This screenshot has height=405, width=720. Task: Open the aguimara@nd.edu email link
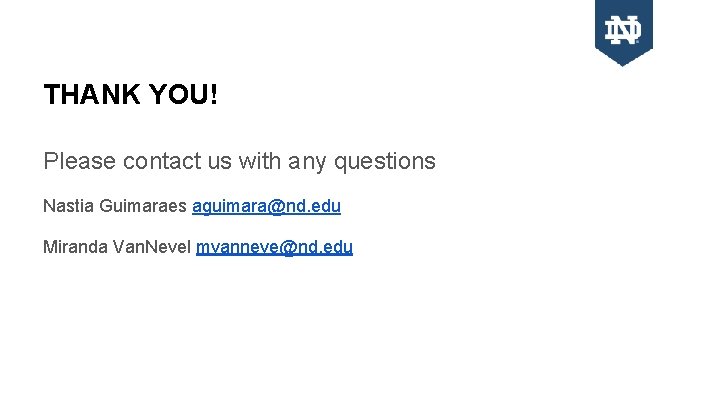pyautogui.click(x=266, y=206)
